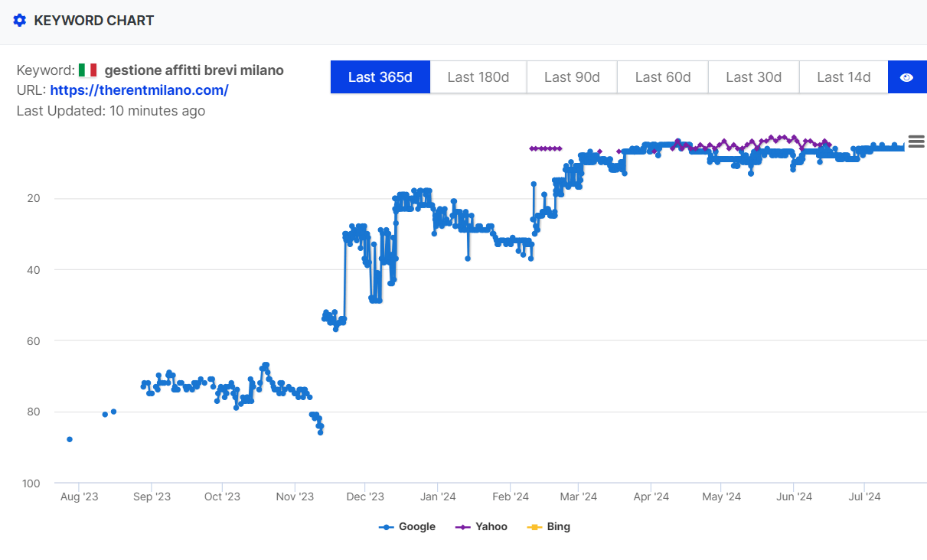927x560 pixels.
Task: Switch to the Last 180d tab
Action: point(478,77)
